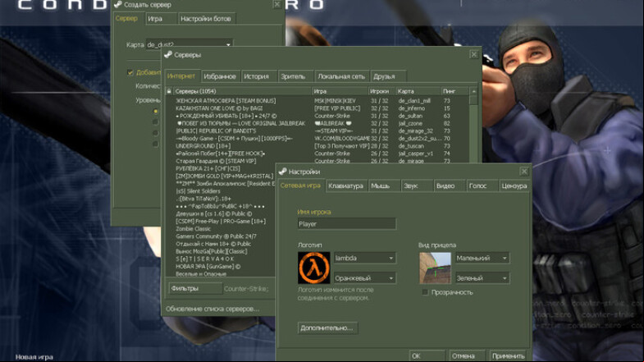This screenshot has height=362, width=644.
Task: Click the crosshair preview thumbnail
Action: coord(435,268)
